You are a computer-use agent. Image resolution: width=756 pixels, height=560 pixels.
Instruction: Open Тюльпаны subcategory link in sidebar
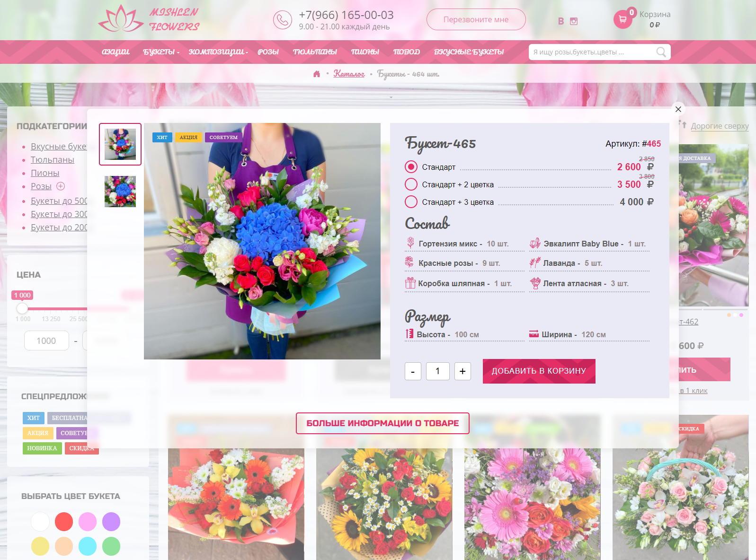tap(53, 160)
